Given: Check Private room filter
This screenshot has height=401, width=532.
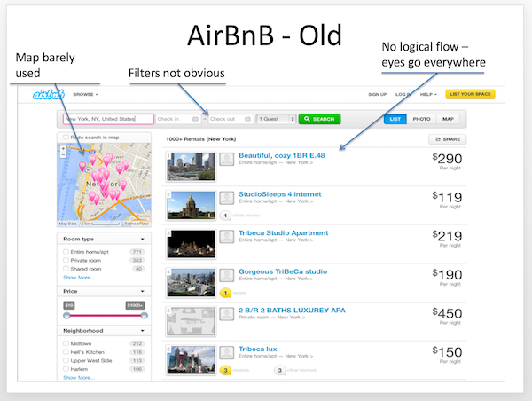Looking at the screenshot, I should tap(66, 261).
